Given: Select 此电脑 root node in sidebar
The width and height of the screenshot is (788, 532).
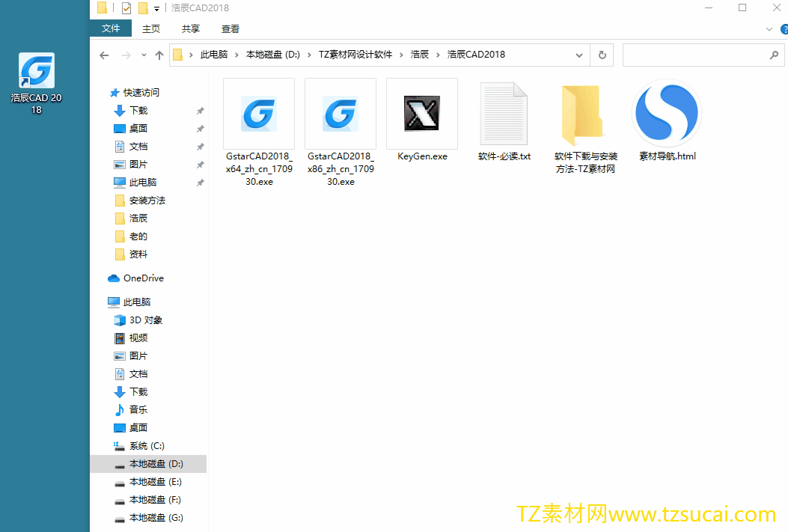Looking at the screenshot, I should 129,302.
